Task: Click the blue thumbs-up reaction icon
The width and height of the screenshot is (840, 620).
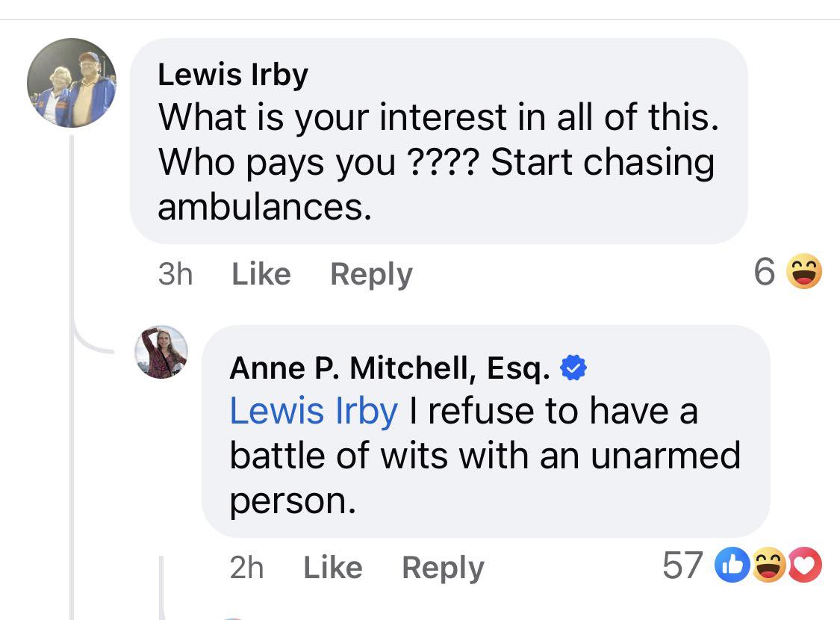Action: (x=730, y=565)
